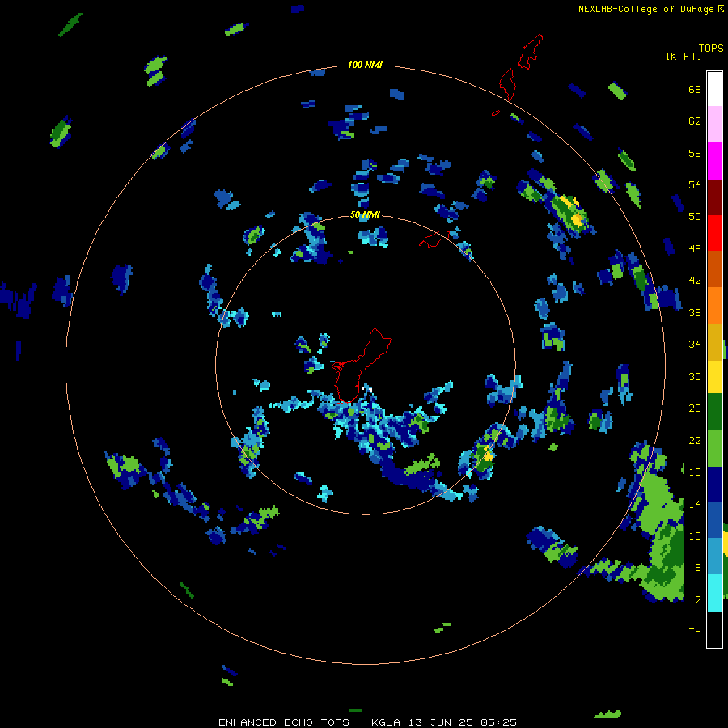This screenshot has height=728, width=728.
Task: Click the red Guam island outline at radar center
Action: pyautogui.click(x=361, y=366)
